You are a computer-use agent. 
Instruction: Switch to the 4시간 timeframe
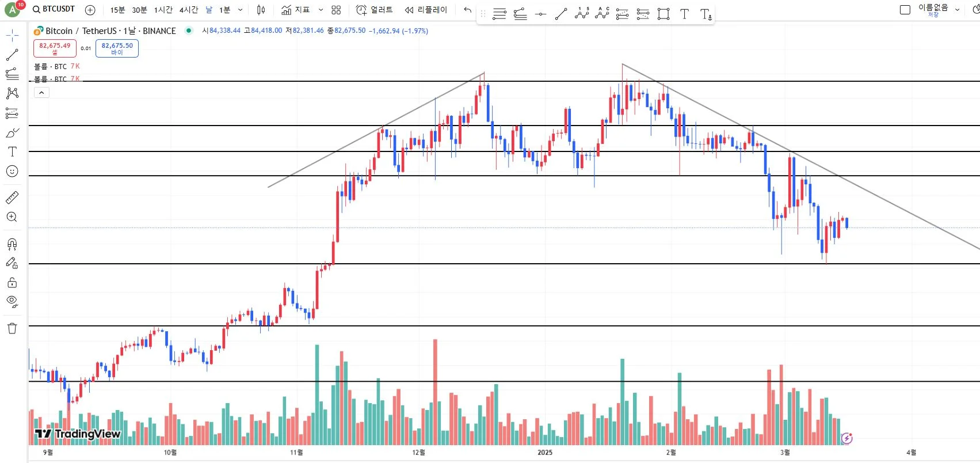pyautogui.click(x=188, y=10)
